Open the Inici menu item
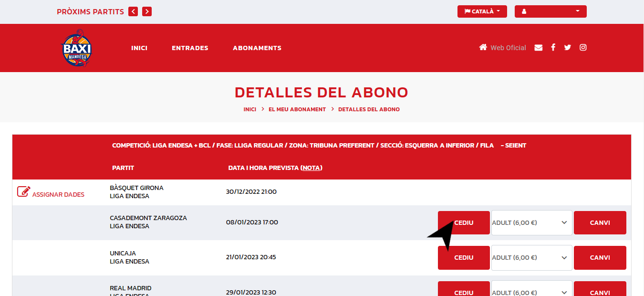Image resolution: width=644 pixels, height=296 pixels. pos(139,48)
